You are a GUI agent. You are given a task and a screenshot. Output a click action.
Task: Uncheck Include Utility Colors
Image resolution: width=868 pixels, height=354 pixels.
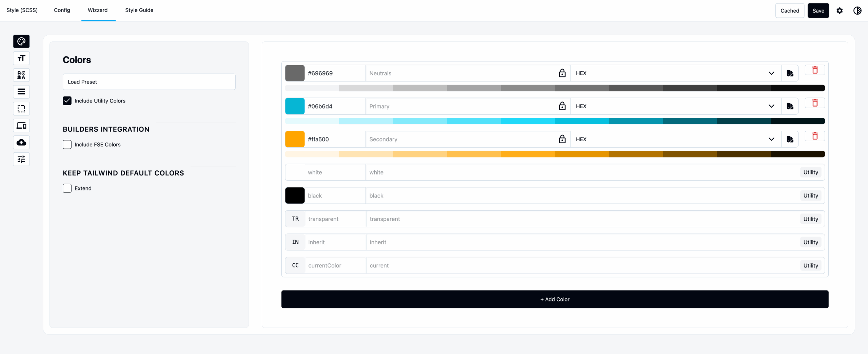tap(67, 100)
